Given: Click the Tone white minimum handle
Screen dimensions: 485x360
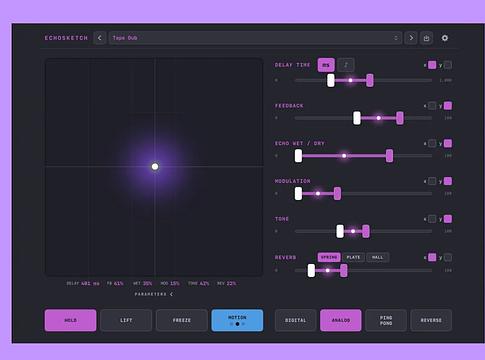Looking at the screenshot, I should (340, 231).
